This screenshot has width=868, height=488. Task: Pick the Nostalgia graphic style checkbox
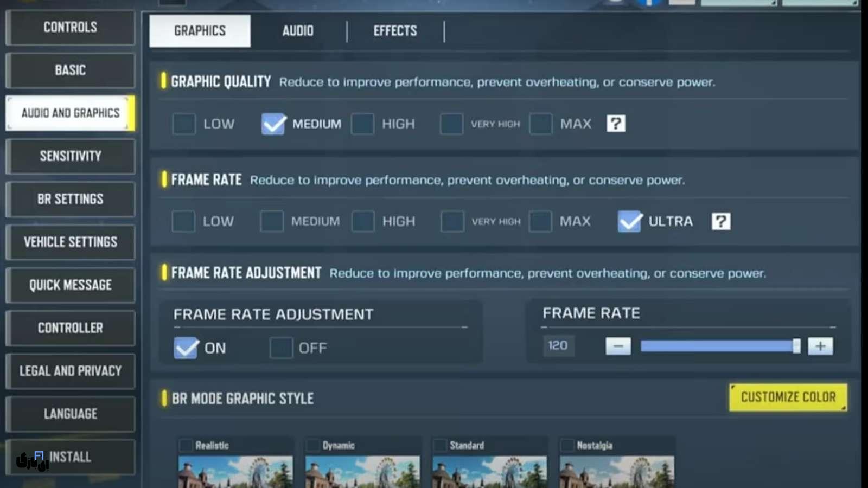(567, 445)
